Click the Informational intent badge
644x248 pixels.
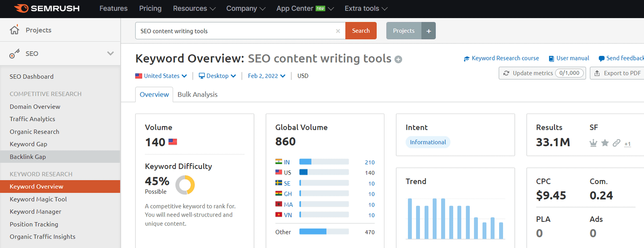428,142
